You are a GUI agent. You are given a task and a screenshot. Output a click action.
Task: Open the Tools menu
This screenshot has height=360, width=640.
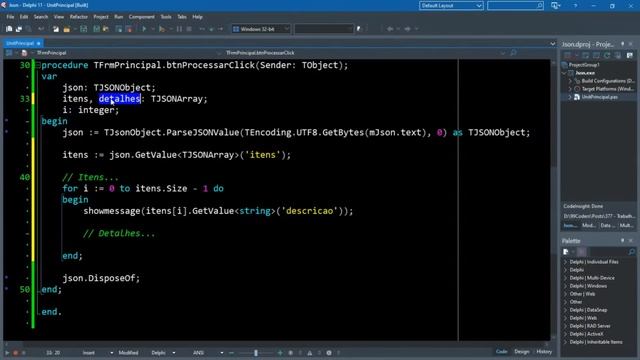coord(166,17)
